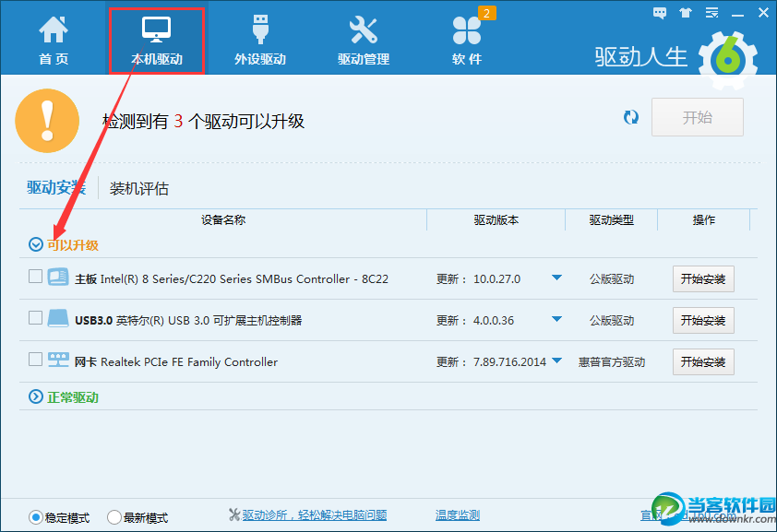Click the 主板 Intel(R) 8 Series SMBus Controller text
Image resolution: width=777 pixels, height=532 pixels.
pos(232,279)
